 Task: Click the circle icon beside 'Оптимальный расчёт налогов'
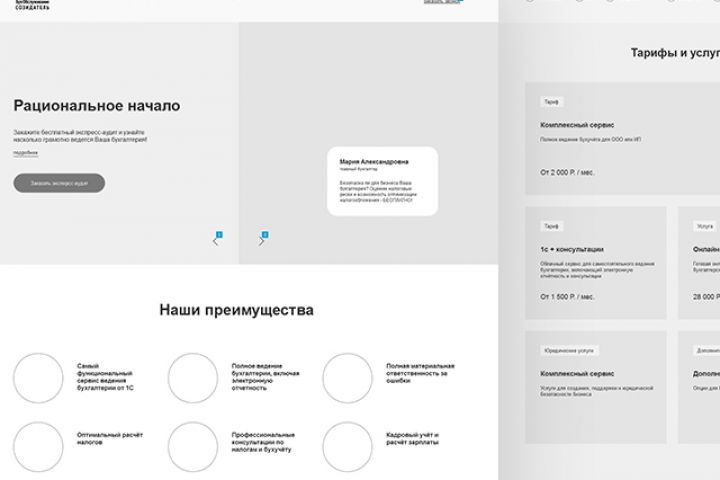click(39, 447)
